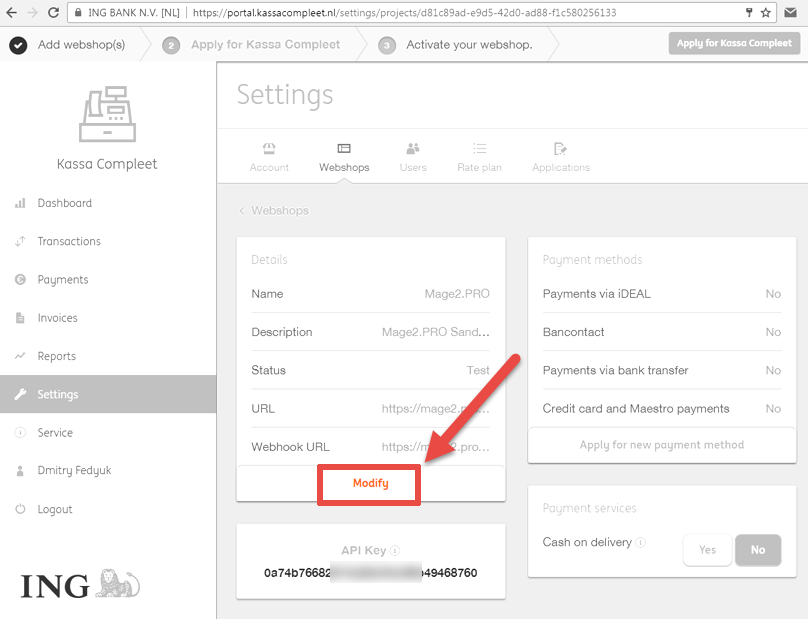Screen dimensions: 808x619
Task: Click Apply for new payment method
Action: [x=662, y=445]
